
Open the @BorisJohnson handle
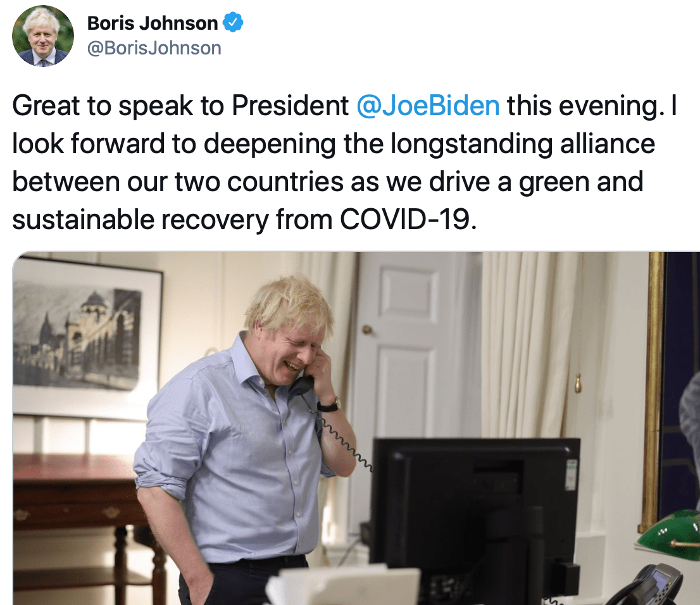(x=154, y=48)
